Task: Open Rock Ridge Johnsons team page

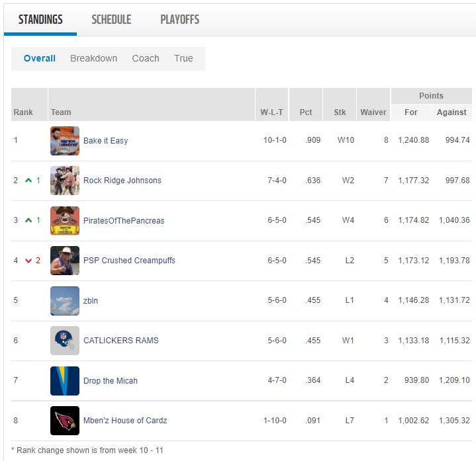Action: (x=122, y=181)
